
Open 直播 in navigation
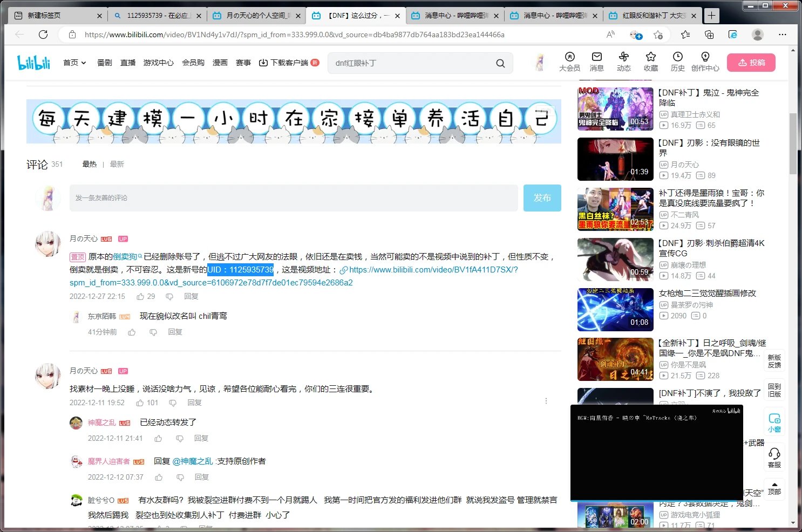128,63
